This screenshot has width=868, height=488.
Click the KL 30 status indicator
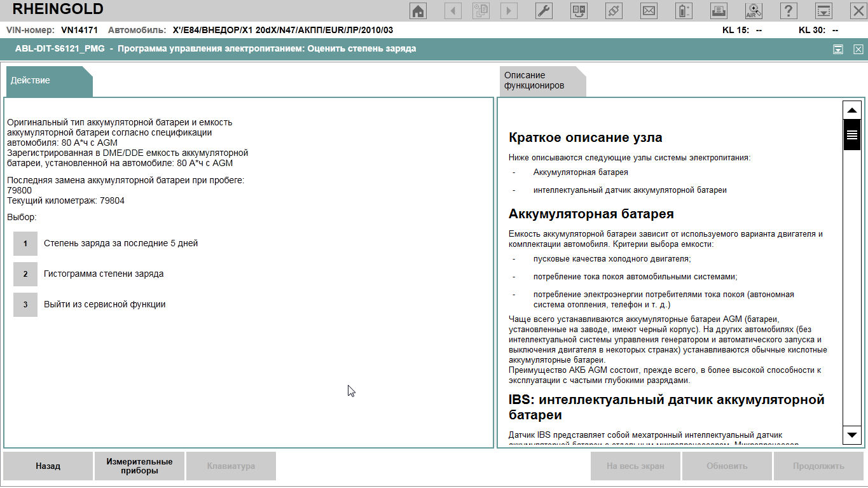[x=818, y=30]
